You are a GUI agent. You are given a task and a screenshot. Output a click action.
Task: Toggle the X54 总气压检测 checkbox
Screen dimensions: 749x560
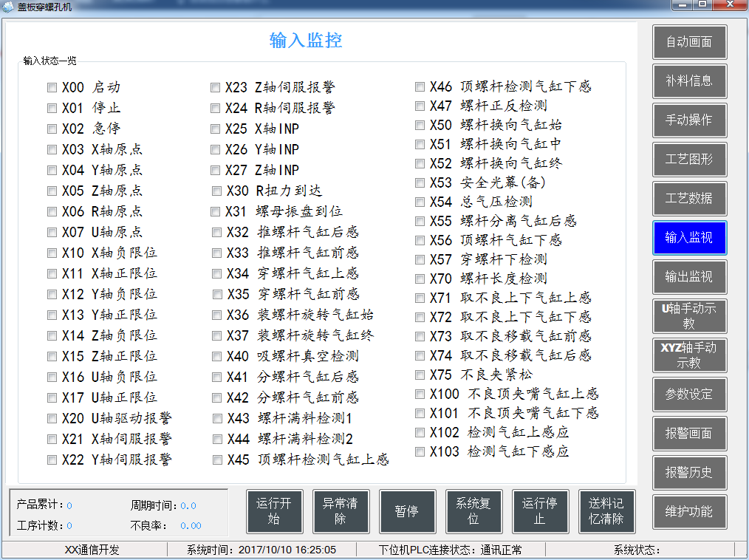coord(420,201)
